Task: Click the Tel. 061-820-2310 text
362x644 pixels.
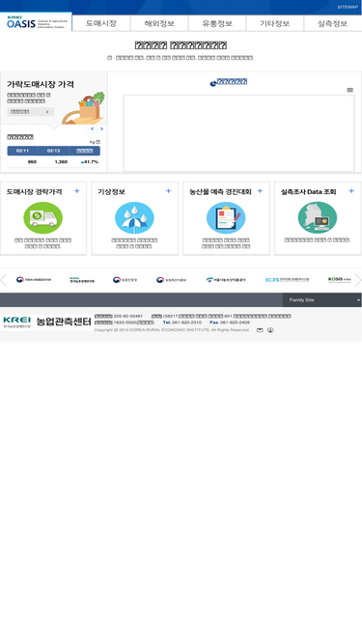Action: [182, 322]
